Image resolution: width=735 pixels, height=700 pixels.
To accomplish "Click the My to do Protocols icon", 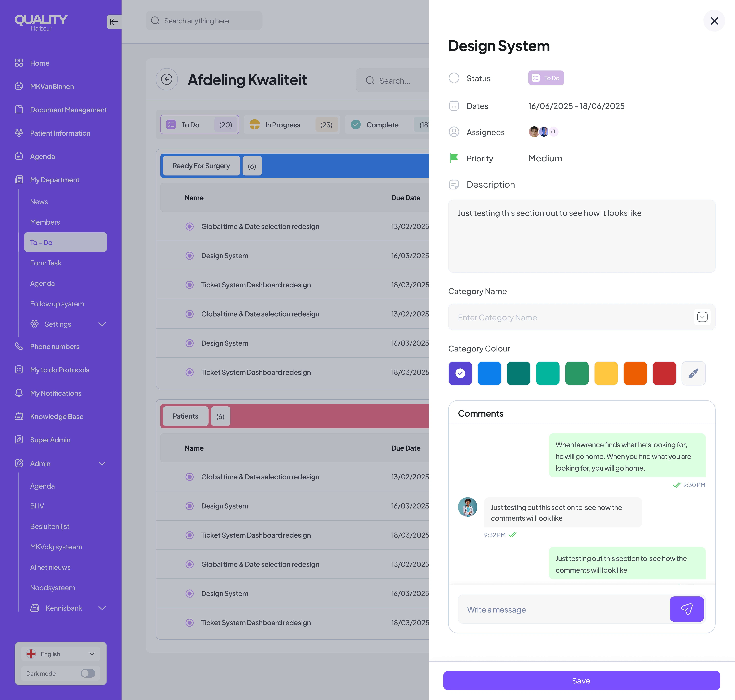I will point(19,369).
